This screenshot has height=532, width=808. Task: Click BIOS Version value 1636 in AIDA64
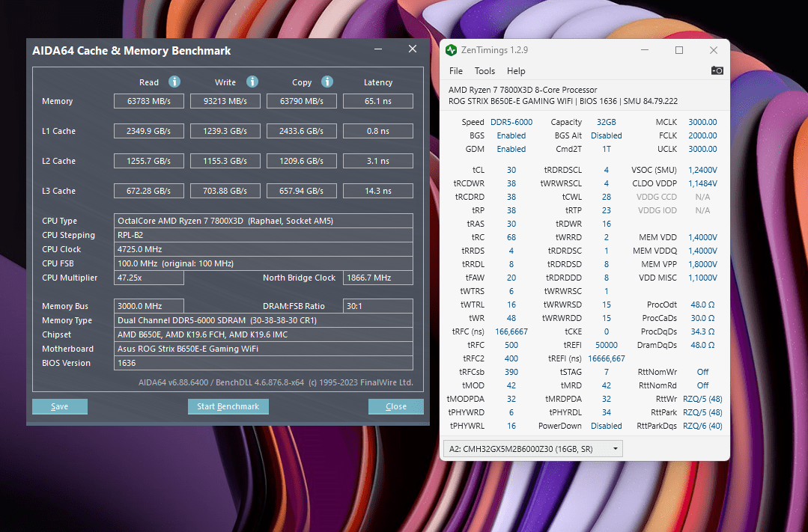264,363
